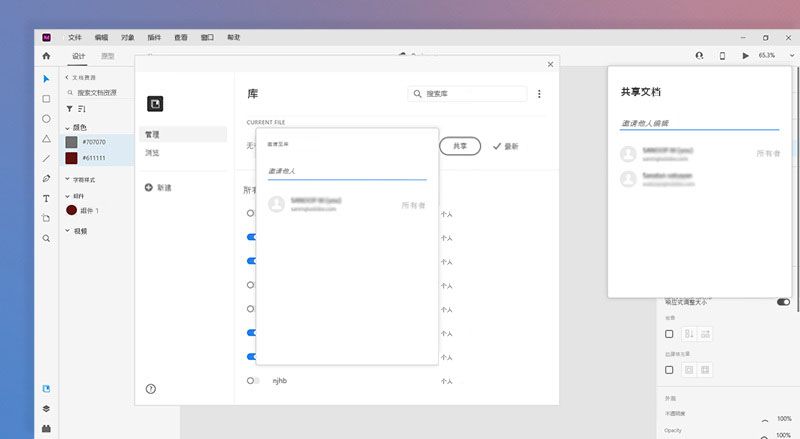Open the help question-mark icon
The image size is (800, 439).
pyautogui.click(x=151, y=388)
